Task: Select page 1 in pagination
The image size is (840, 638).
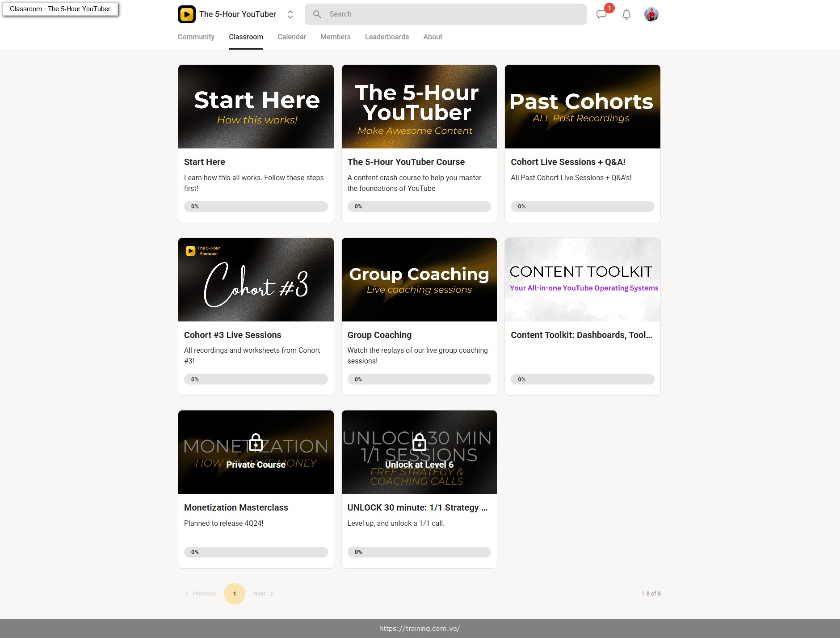Action: point(235,594)
